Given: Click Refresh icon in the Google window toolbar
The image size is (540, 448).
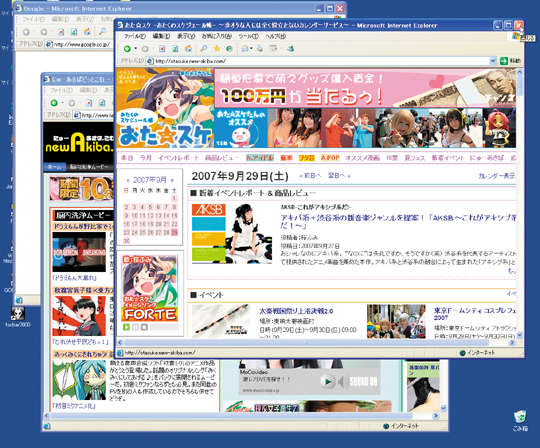Looking at the screenshot, I should pyautogui.click(x=74, y=32).
